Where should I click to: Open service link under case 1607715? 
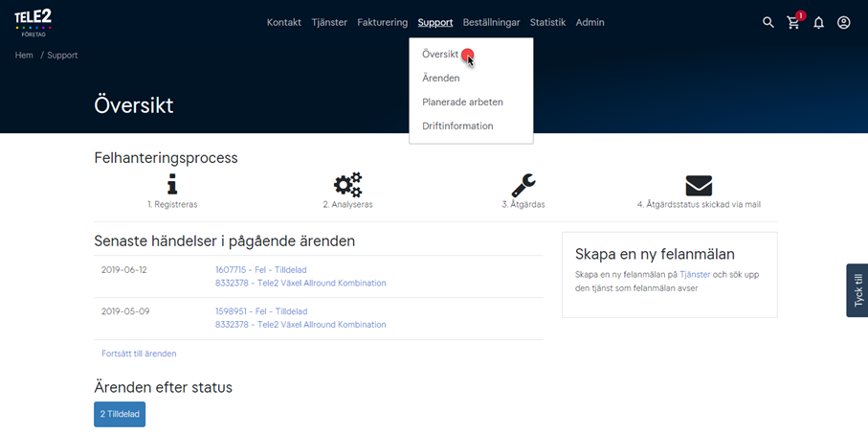300,284
